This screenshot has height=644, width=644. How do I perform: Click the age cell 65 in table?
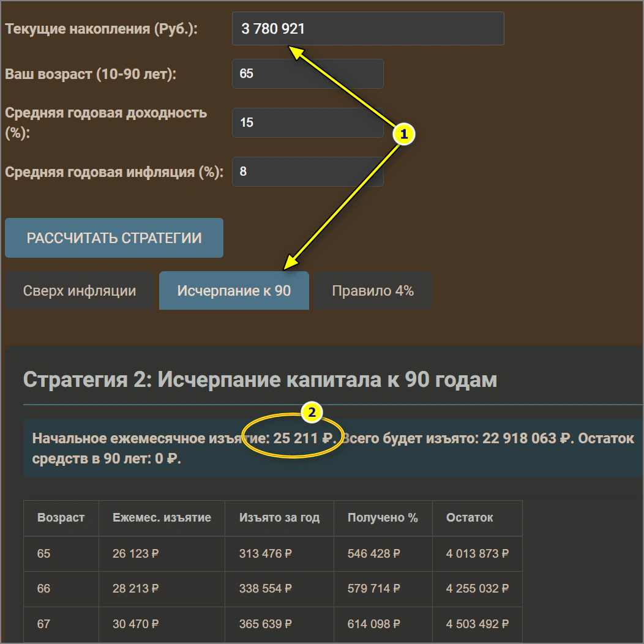pyautogui.click(x=61, y=553)
